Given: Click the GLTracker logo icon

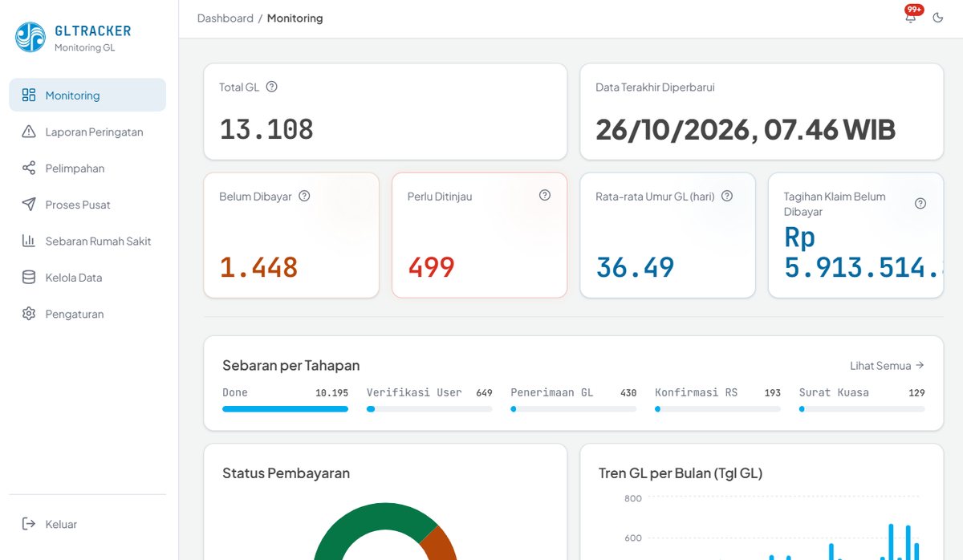Looking at the screenshot, I should tap(30, 37).
